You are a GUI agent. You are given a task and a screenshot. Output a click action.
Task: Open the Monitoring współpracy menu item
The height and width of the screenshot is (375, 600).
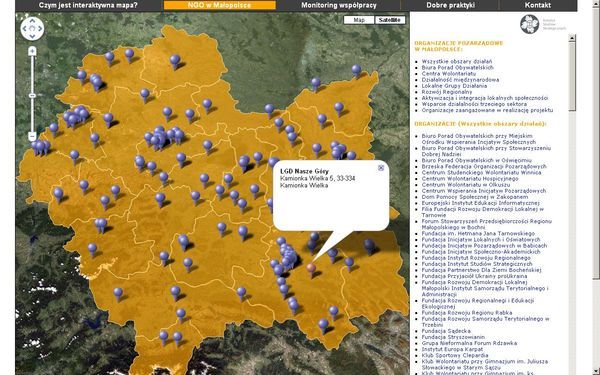339,5
